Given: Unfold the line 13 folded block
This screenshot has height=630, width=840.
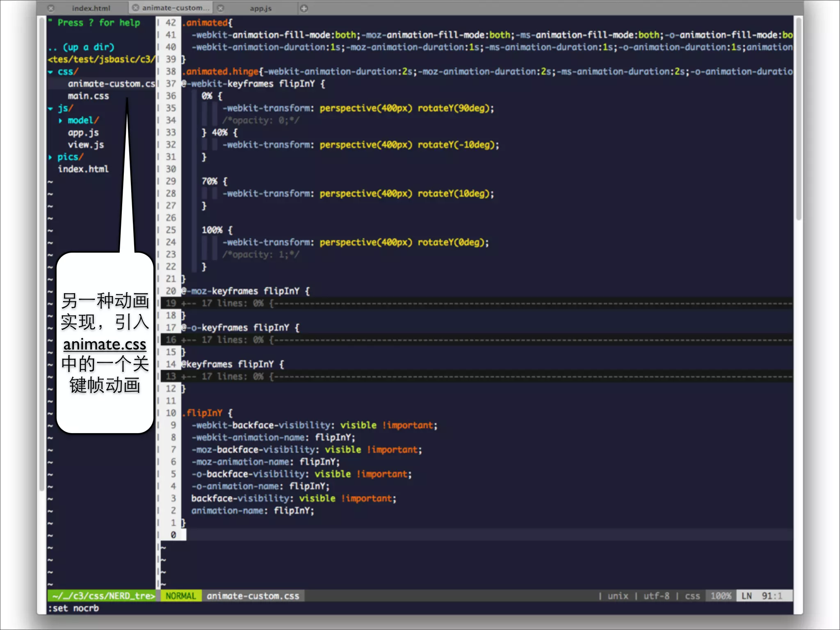Looking at the screenshot, I should pyautogui.click(x=477, y=376).
